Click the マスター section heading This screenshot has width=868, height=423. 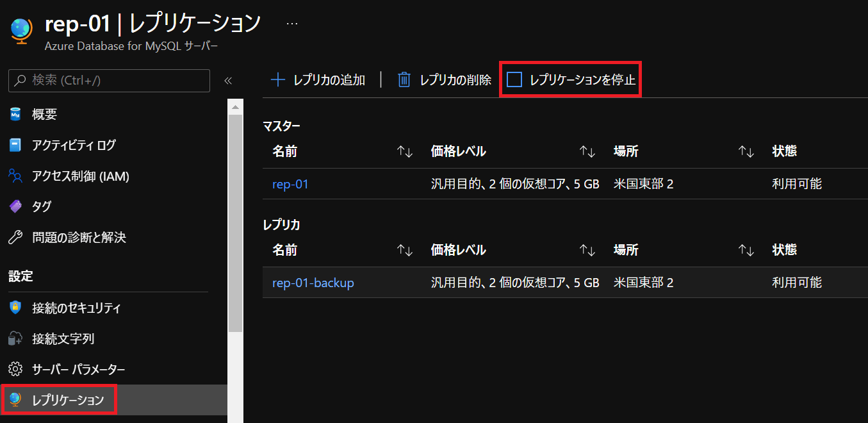pos(281,126)
